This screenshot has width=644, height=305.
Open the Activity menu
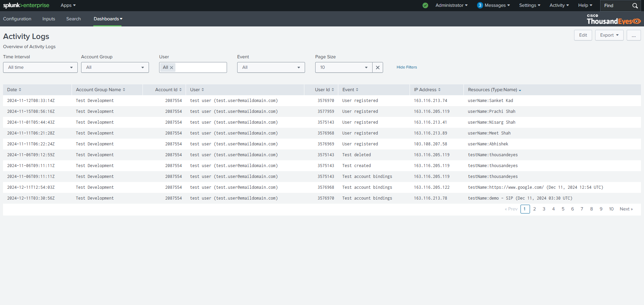pos(559,5)
